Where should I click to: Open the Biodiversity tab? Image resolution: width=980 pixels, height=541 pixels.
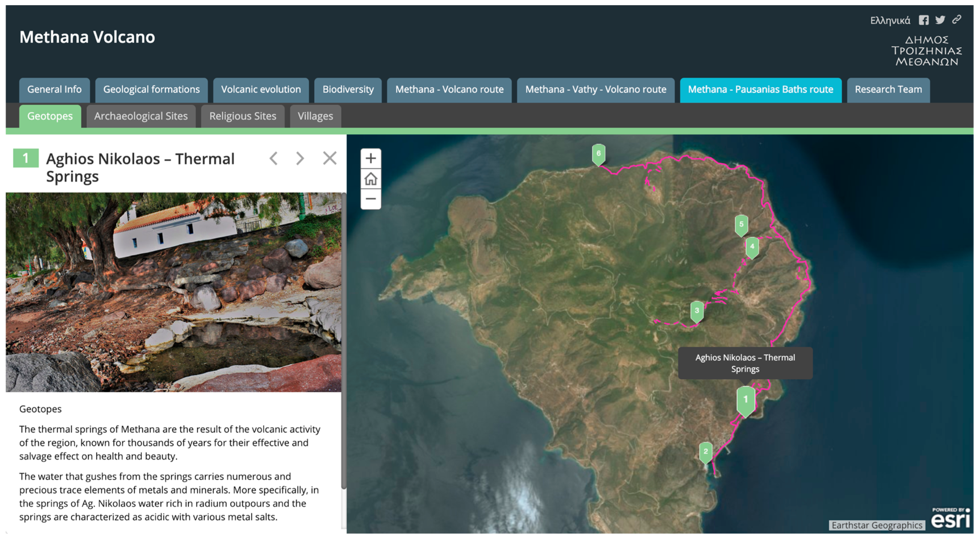348,90
